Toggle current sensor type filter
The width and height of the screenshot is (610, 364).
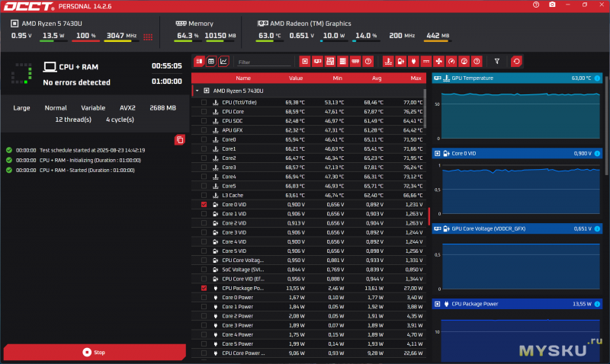(x=426, y=62)
